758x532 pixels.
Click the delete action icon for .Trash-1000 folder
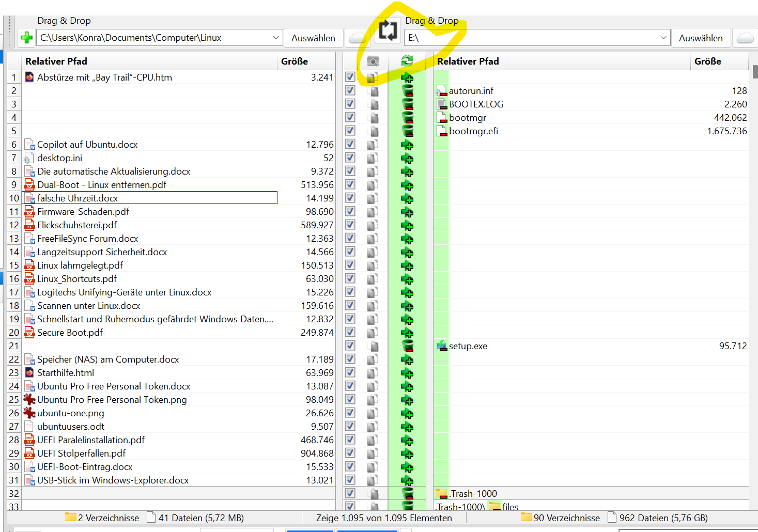tap(407, 494)
